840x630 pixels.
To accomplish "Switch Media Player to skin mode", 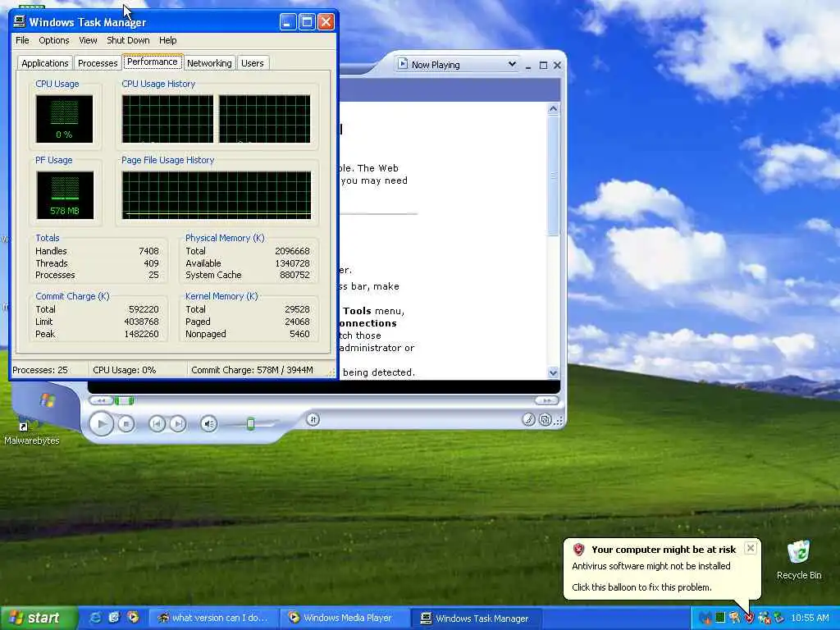I will [545, 419].
